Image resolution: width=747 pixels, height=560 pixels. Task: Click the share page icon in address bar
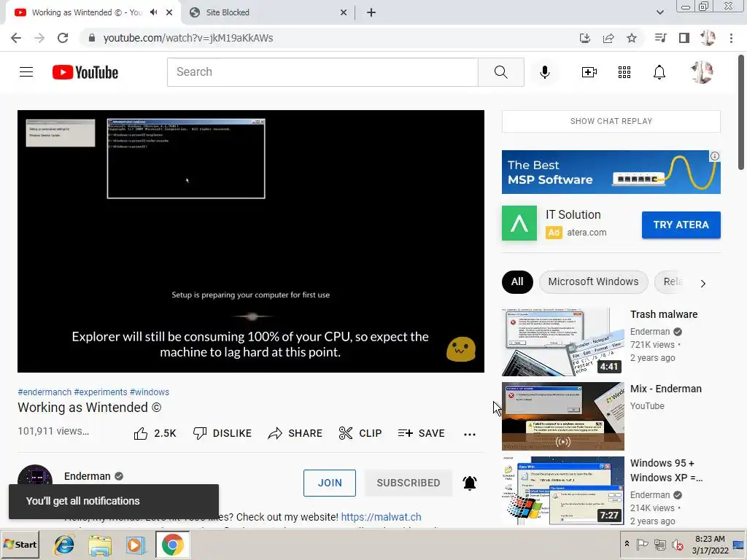point(608,38)
